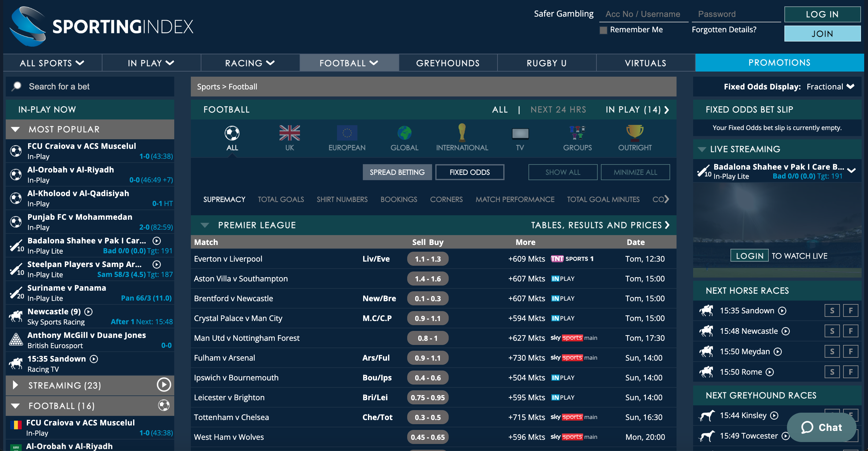
Task: Select the UK flag football category
Action: (x=289, y=133)
